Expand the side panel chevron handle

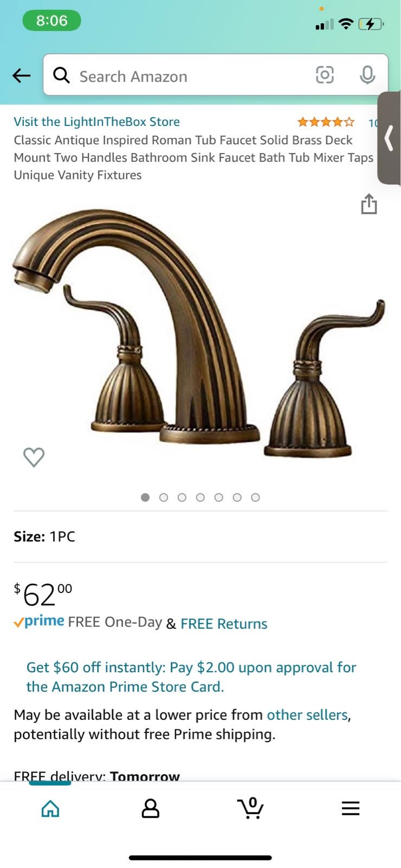(389, 138)
